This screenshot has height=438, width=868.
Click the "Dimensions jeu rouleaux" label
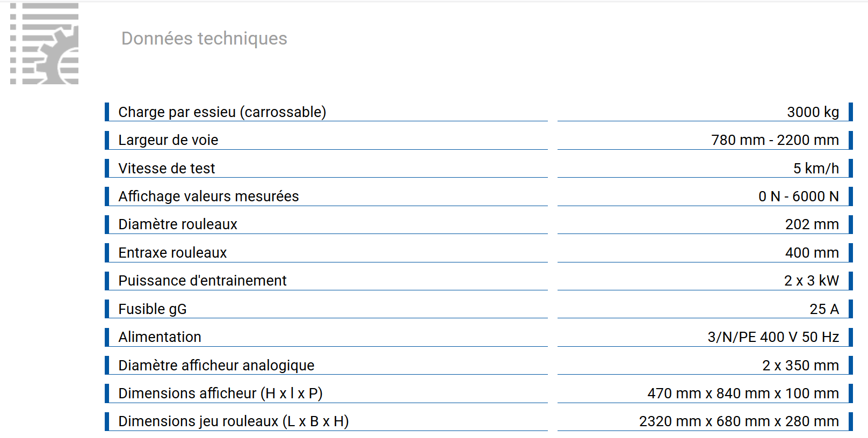(x=234, y=421)
